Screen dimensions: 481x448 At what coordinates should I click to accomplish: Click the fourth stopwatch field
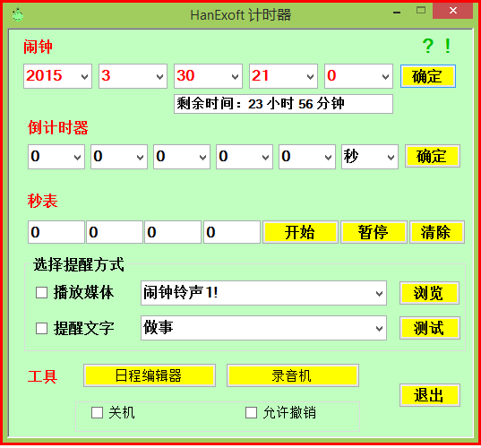(x=232, y=232)
